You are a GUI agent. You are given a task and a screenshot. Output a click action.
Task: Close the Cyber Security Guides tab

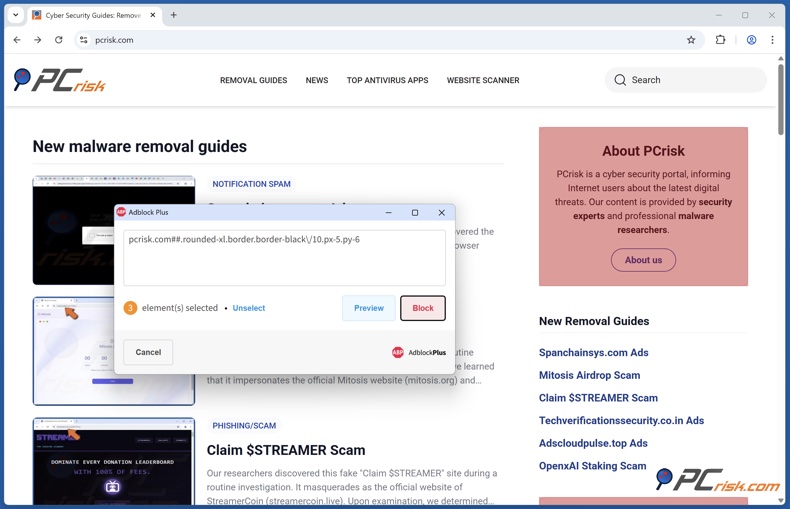point(153,15)
